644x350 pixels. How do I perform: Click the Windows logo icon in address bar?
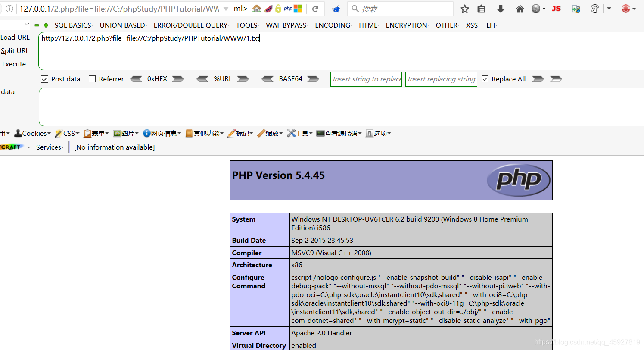coord(298,9)
